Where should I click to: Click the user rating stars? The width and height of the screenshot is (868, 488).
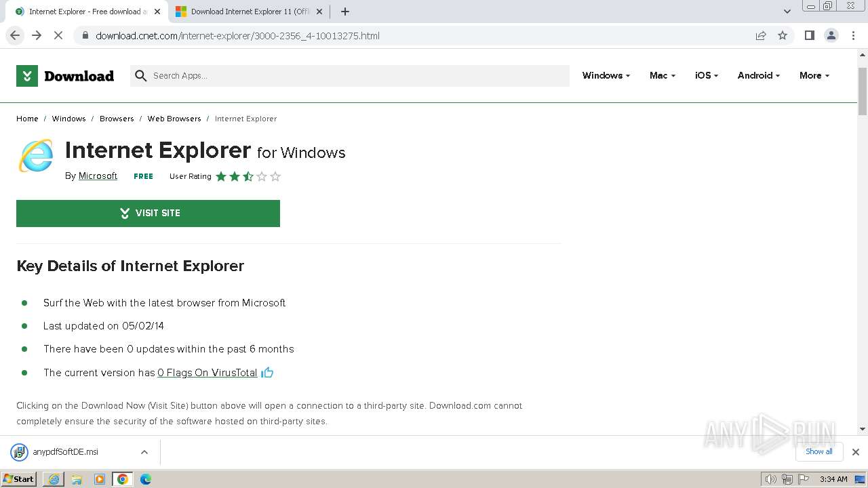(x=248, y=176)
